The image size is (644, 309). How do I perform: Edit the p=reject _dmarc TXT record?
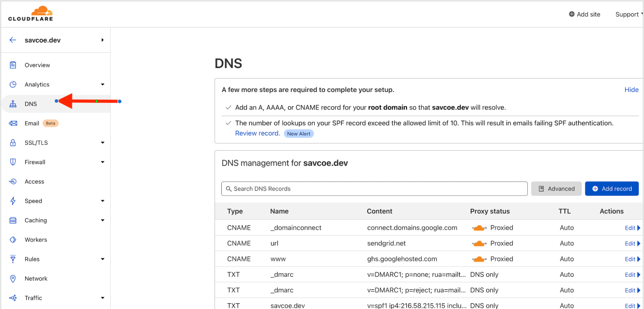click(632, 290)
